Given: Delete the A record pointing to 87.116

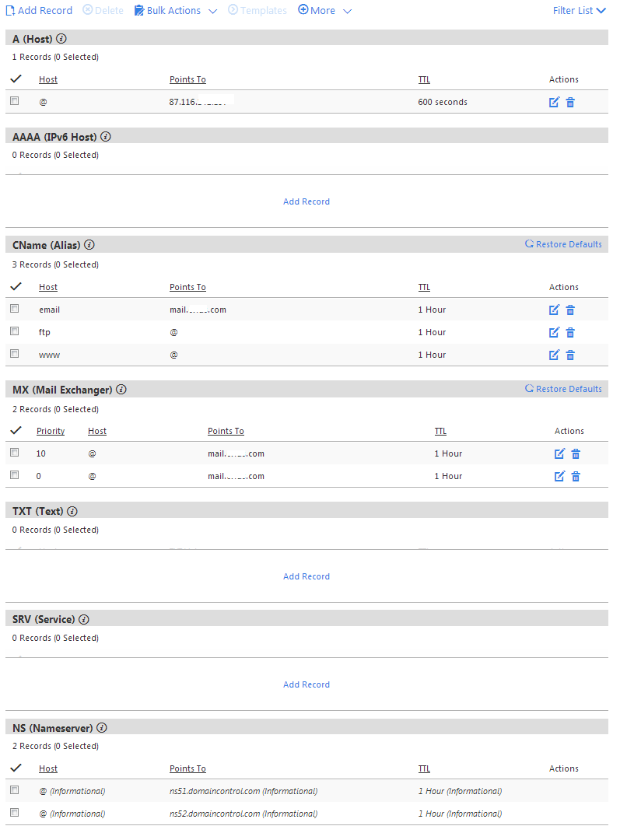Looking at the screenshot, I should [x=570, y=102].
